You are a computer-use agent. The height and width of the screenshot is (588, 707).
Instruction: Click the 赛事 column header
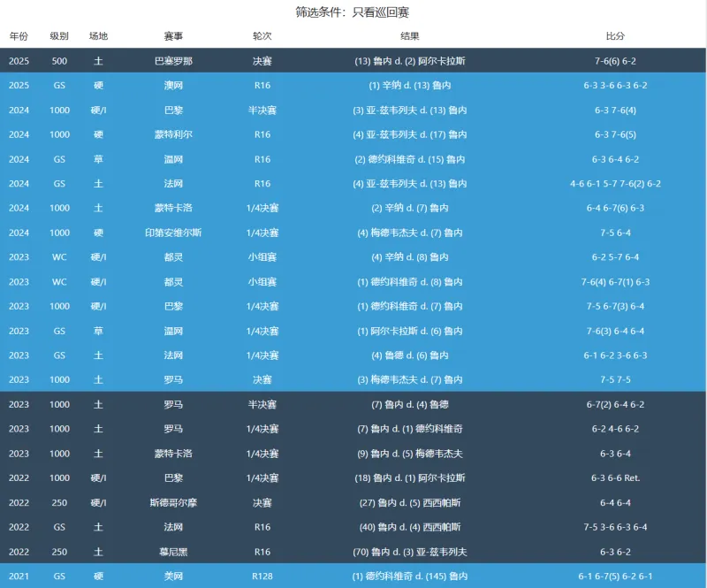173,36
